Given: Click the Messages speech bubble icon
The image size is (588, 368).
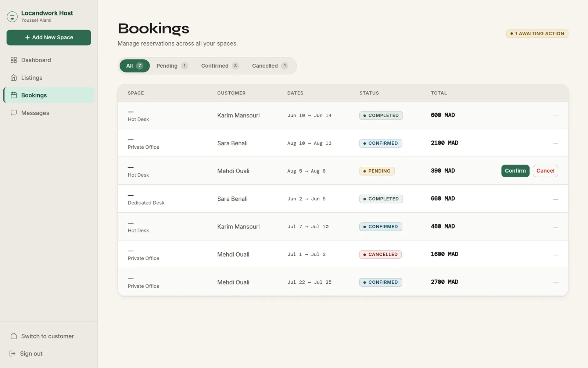Looking at the screenshot, I should coord(14,113).
